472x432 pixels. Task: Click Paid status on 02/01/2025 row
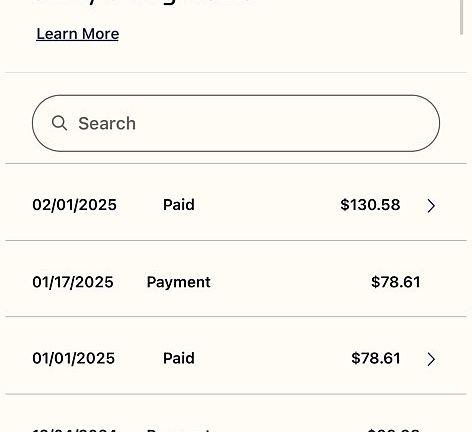coord(179,205)
